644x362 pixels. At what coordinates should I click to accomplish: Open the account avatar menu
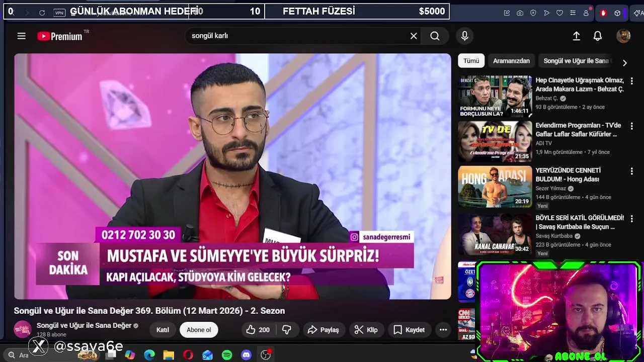tap(623, 36)
